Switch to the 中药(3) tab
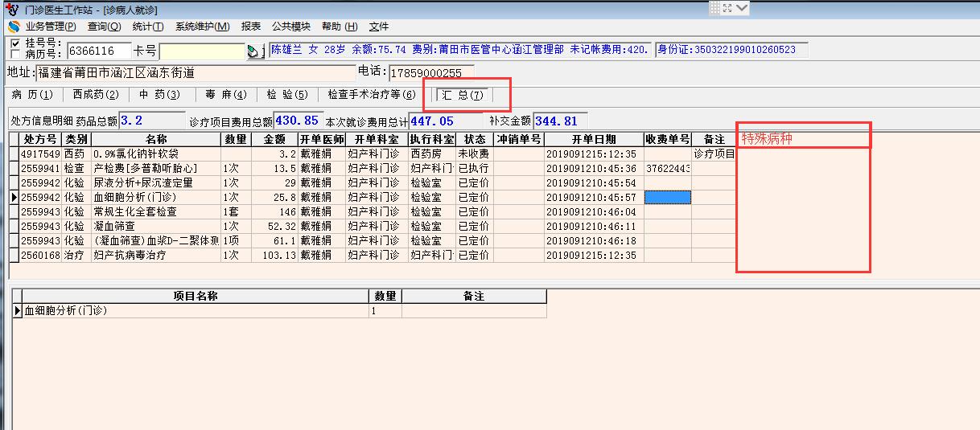This screenshot has height=430, width=980. point(159,95)
